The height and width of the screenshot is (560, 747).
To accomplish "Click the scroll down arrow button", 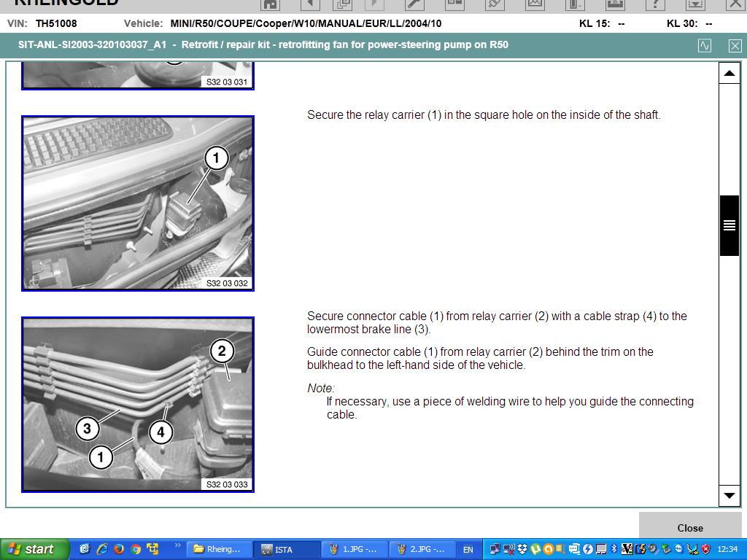I will [x=729, y=496].
